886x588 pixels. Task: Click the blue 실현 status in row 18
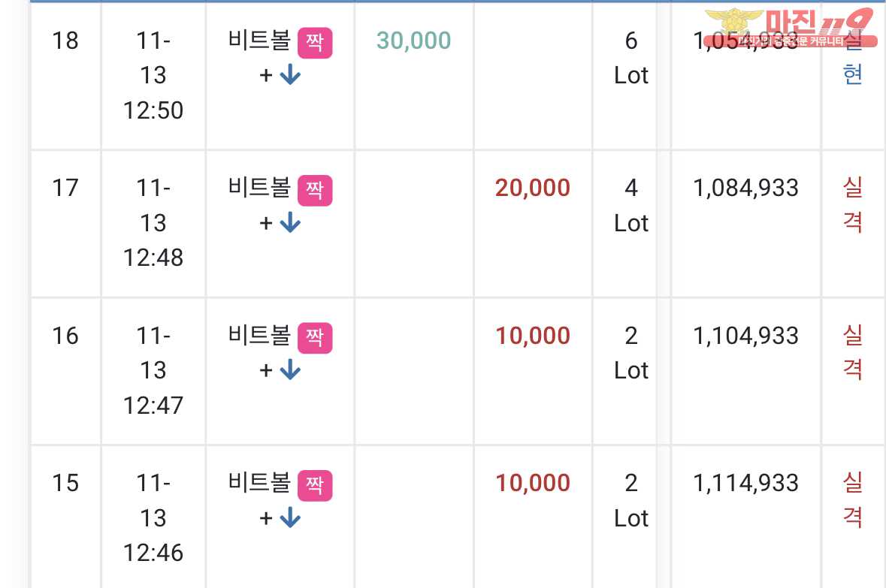[853, 57]
